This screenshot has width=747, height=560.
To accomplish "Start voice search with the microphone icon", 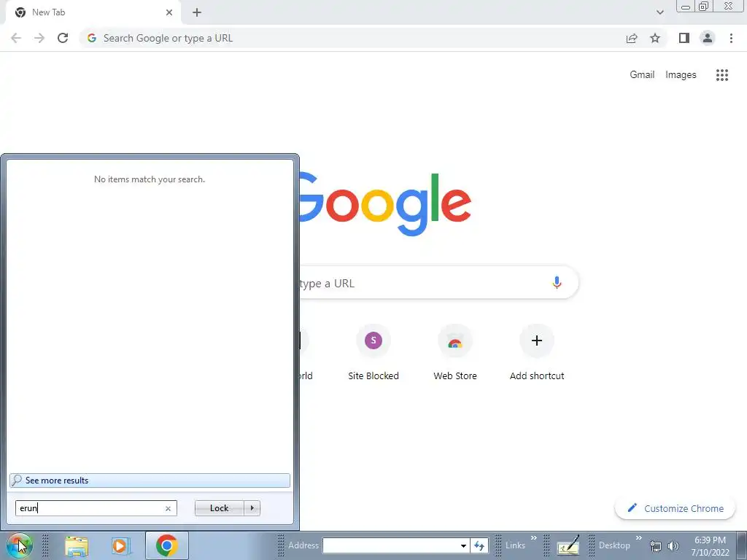I will [557, 282].
